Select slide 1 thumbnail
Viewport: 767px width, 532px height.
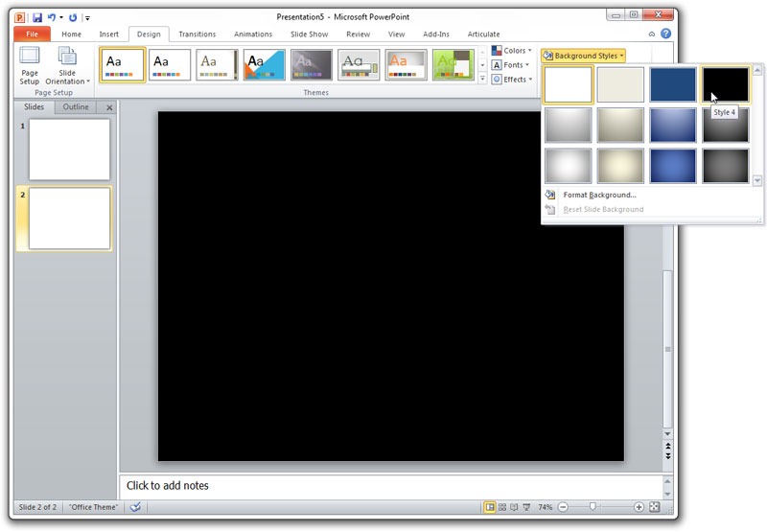pyautogui.click(x=69, y=150)
